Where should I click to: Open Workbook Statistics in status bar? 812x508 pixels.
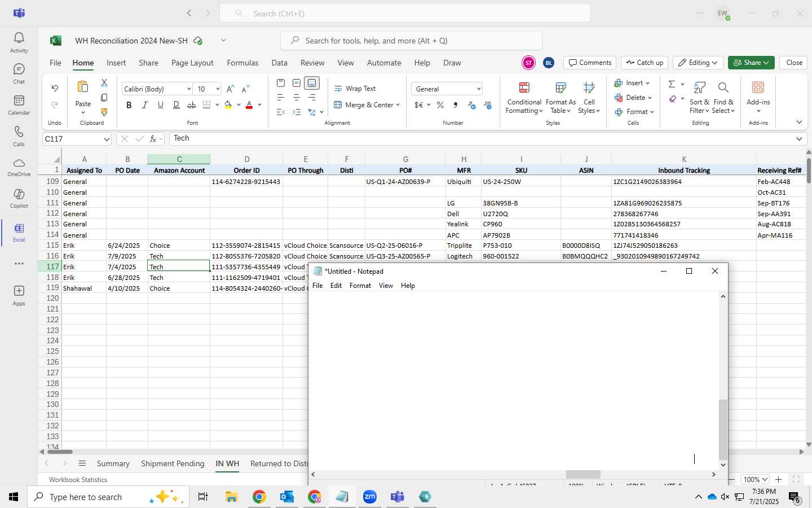(78, 480)
